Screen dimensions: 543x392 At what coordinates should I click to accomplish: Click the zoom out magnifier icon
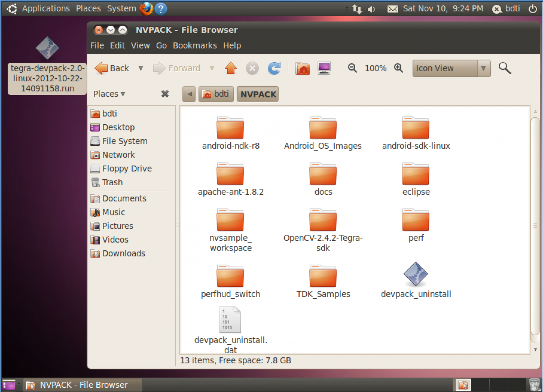coord(352,68)
